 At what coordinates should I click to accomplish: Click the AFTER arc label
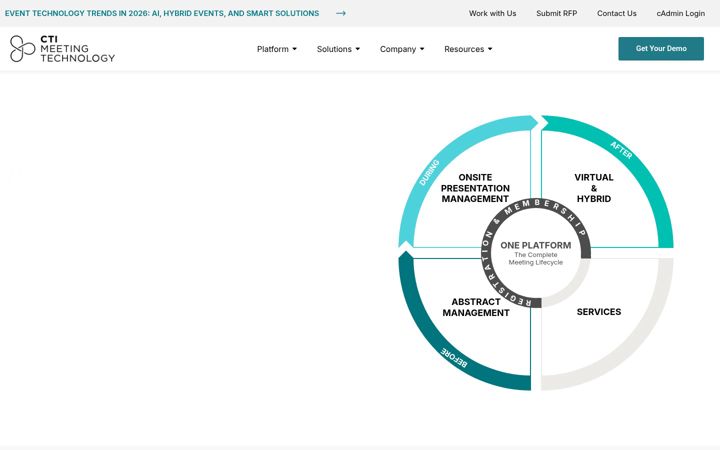(x=621, y=150)
